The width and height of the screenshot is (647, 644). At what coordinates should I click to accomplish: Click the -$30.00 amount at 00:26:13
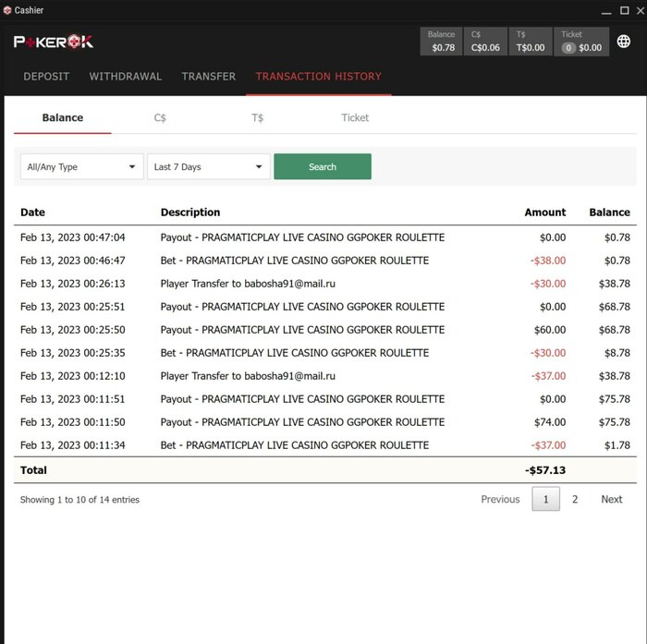click(x=548, y=284)
